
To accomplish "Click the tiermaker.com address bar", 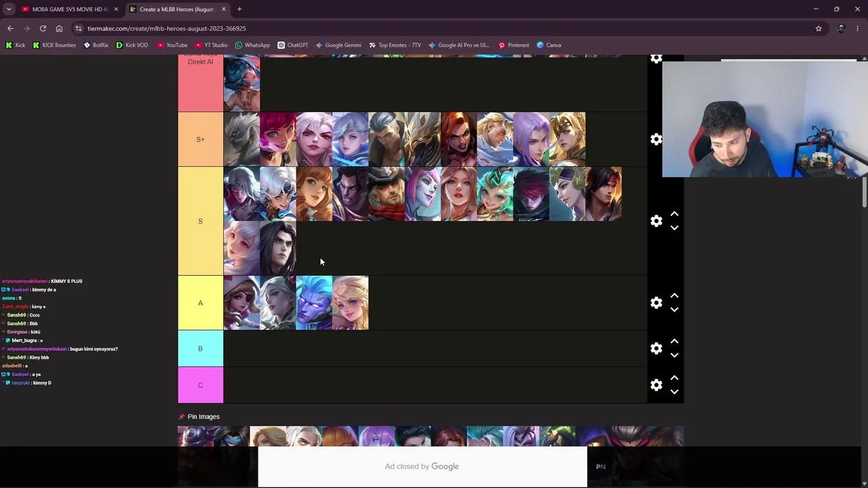I will [448, 28].
